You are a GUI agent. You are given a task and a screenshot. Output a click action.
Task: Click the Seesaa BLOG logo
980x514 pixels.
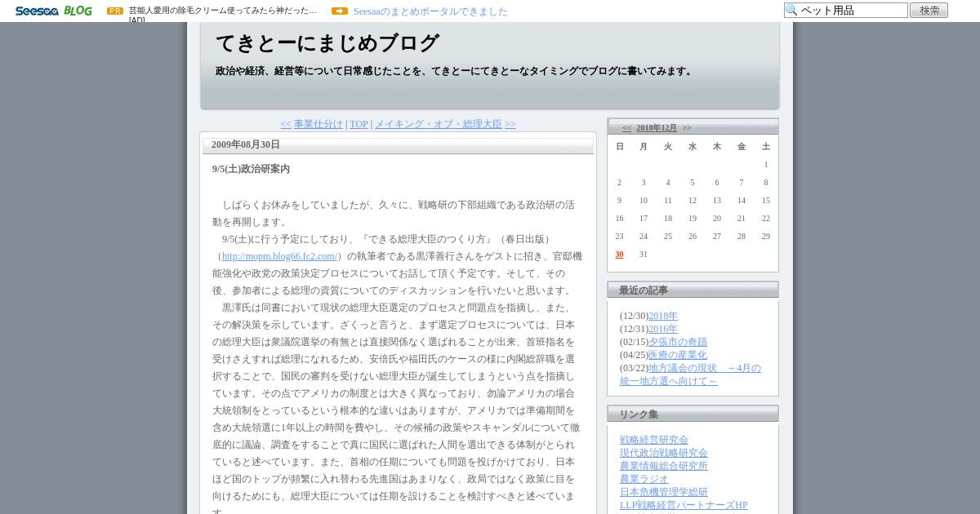point(53,11)
